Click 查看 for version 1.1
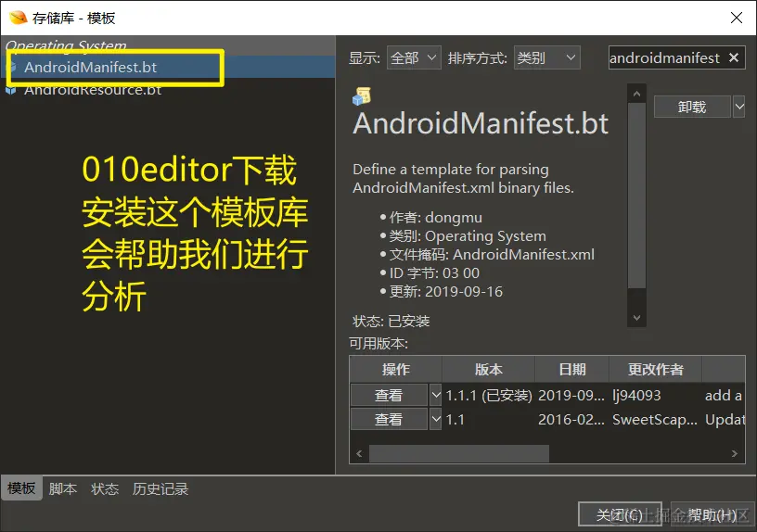The width and height of the screenshot is (757, 532). (x=389, y=420)
